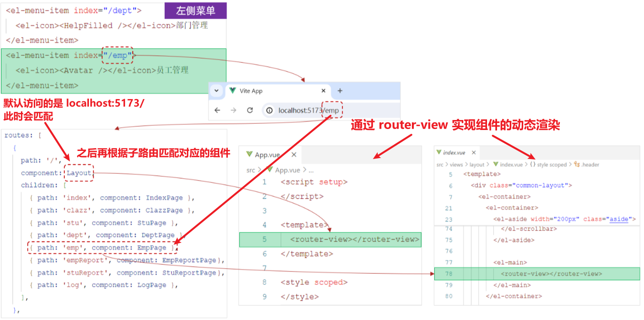This screenshot has height=320, width=644.
Task: Close the Vite App browser tab
Action: [x=323, y=91]
